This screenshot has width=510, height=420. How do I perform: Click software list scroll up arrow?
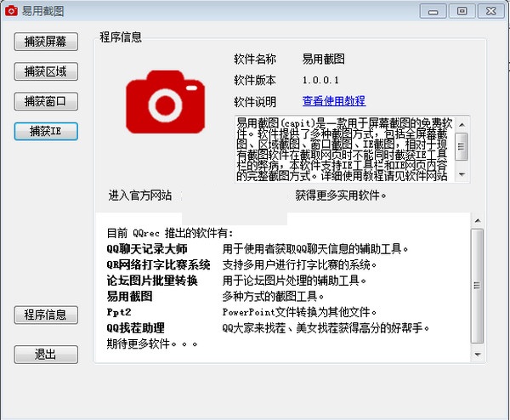coord(477,219)
